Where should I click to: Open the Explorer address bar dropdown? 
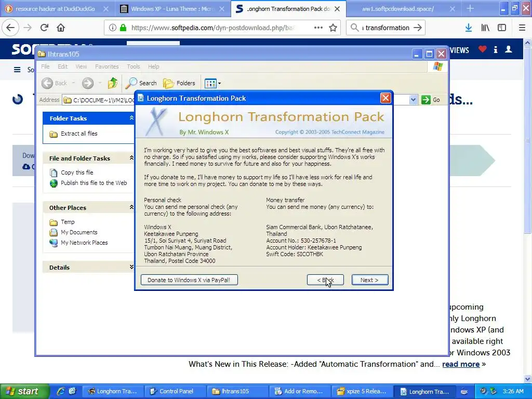(413, 100)
